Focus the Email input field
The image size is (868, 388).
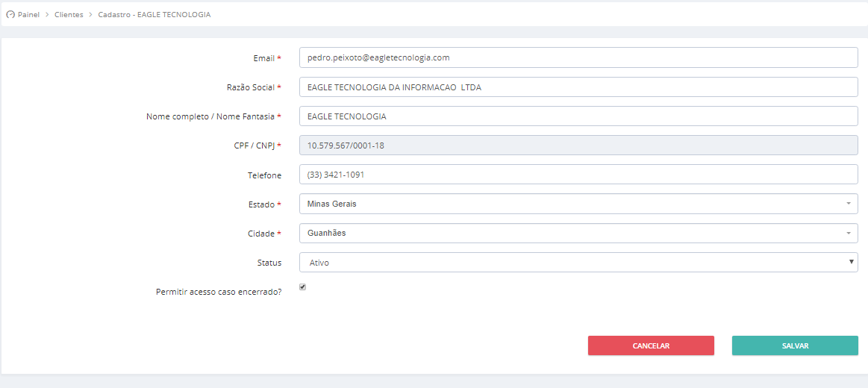pos(578,57)
